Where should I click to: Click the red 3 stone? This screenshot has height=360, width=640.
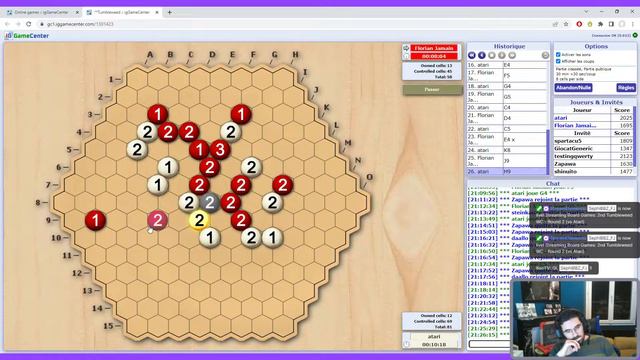tap(220, 150)
